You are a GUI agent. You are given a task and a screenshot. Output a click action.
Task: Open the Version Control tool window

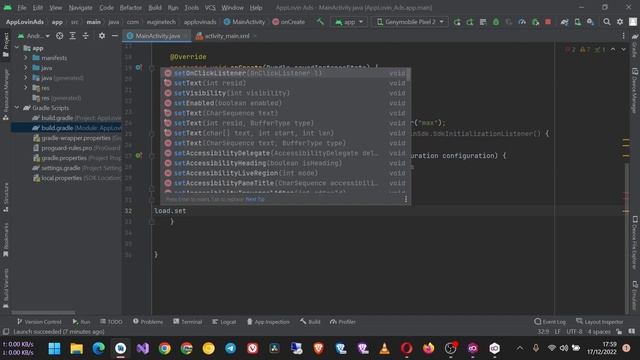tap(39, 322)
